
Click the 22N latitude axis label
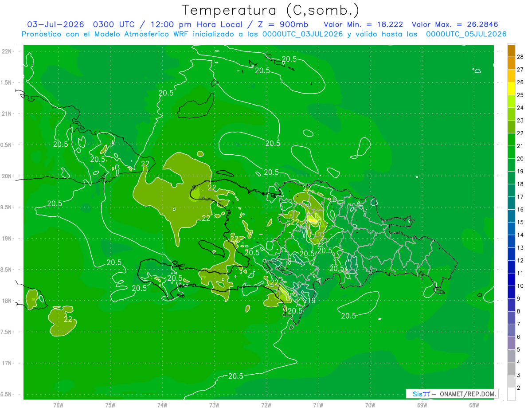[7, 51]
